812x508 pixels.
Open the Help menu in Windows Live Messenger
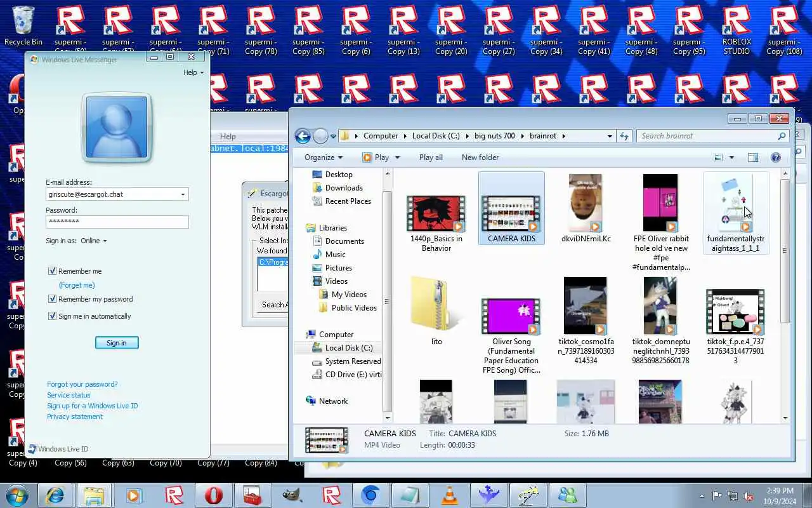click(193, 72)
